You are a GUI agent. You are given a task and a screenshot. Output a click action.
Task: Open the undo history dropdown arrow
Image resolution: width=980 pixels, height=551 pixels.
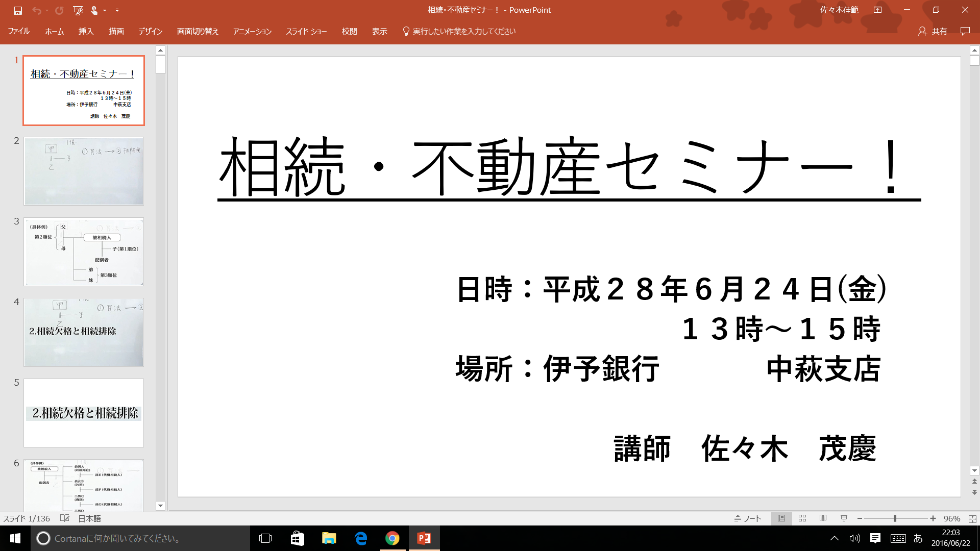[x=46, y=10]
